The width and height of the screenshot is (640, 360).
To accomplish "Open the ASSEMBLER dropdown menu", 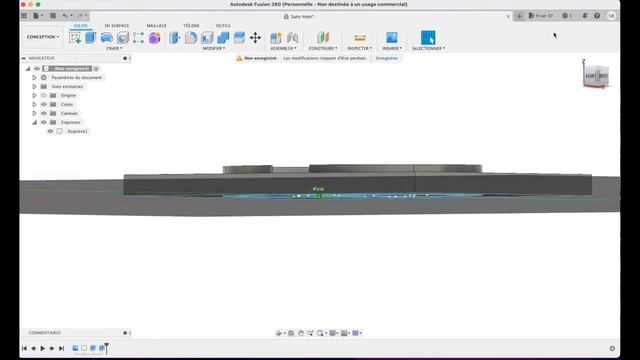I will [x=283, y=48].
